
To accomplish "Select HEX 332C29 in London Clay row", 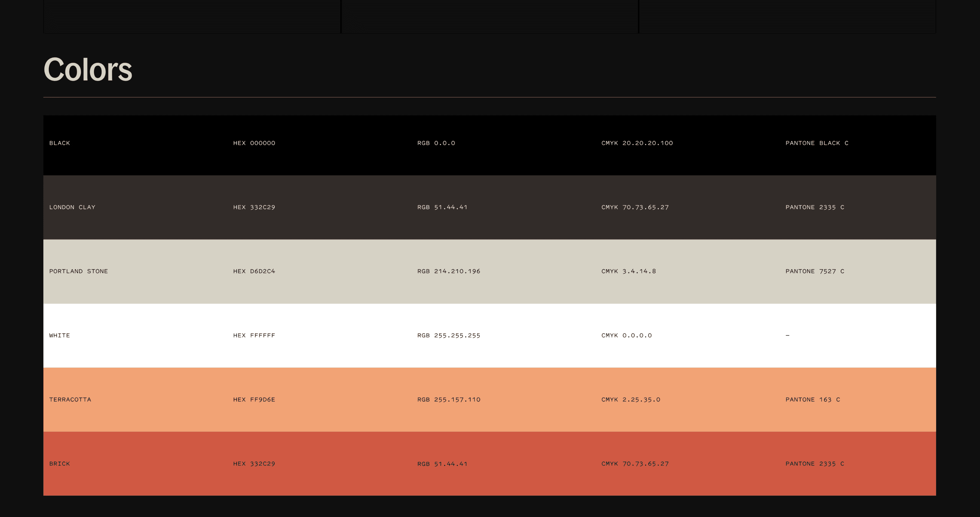I will pyautogui.click(x=254, y=207).
